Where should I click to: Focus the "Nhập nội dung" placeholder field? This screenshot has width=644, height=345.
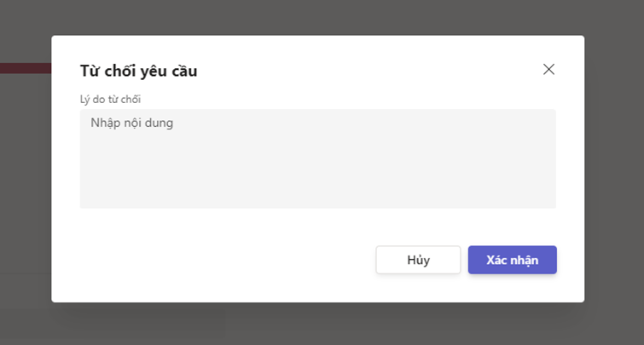coord(317,158)
